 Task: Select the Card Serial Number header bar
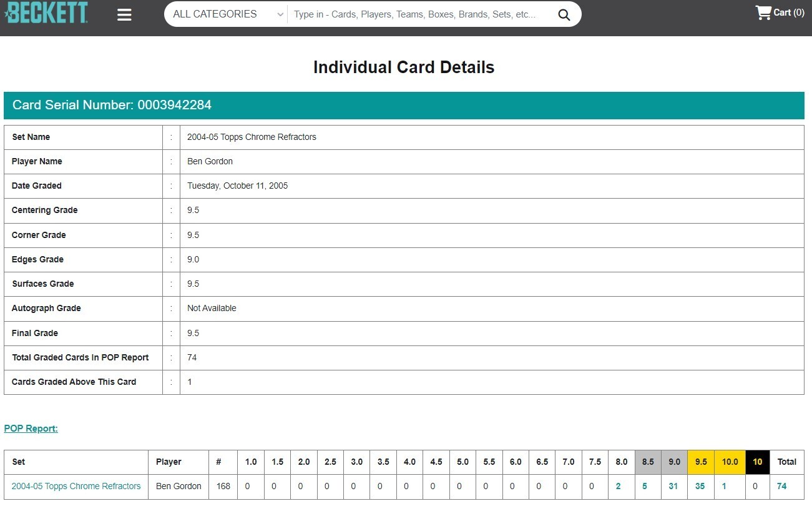pyautogui.click(x=404, y=105)
